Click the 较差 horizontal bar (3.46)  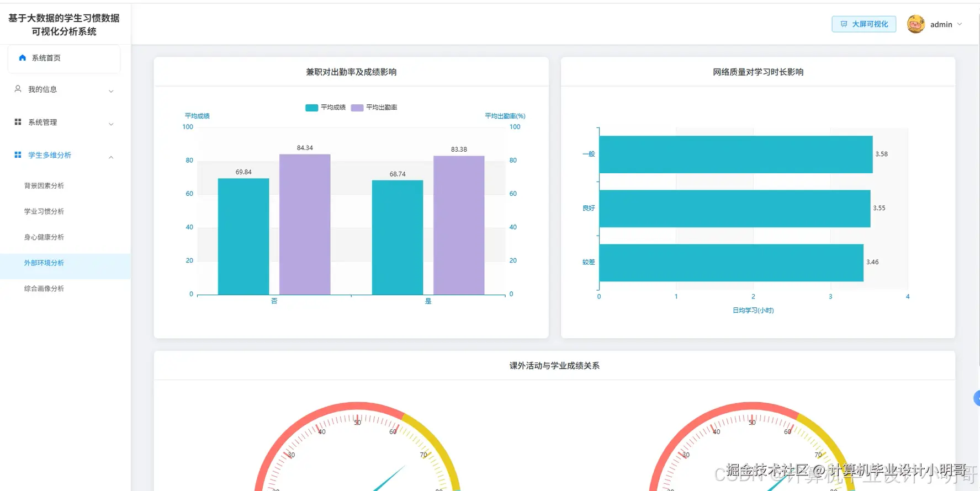732,263
